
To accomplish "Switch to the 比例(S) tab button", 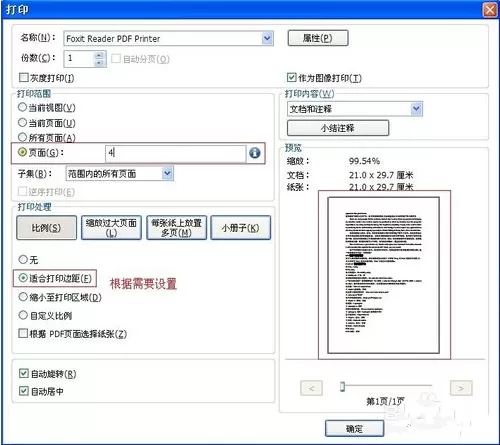I will click(47, 228).
